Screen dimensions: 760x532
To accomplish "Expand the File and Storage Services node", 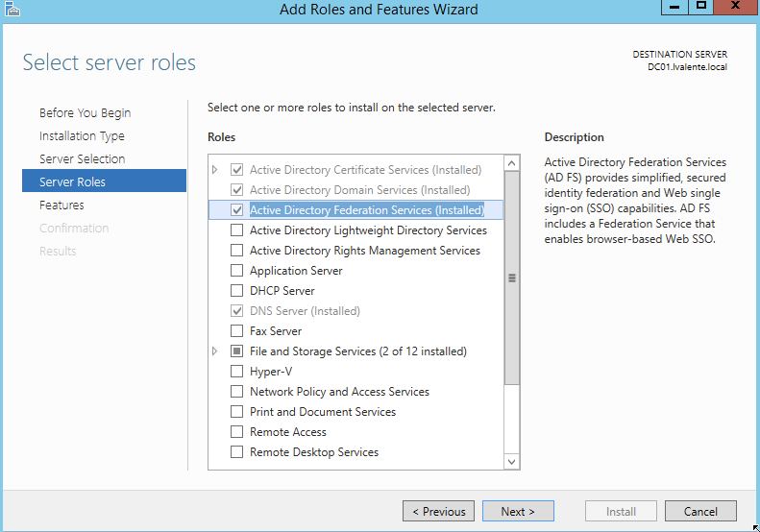I will coord(215,351).
